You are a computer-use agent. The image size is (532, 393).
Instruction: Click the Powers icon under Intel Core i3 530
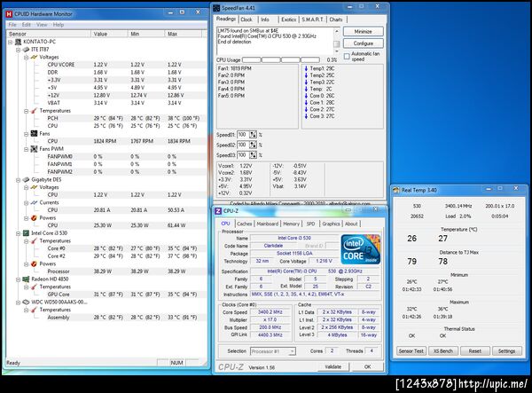coord(34,263)
